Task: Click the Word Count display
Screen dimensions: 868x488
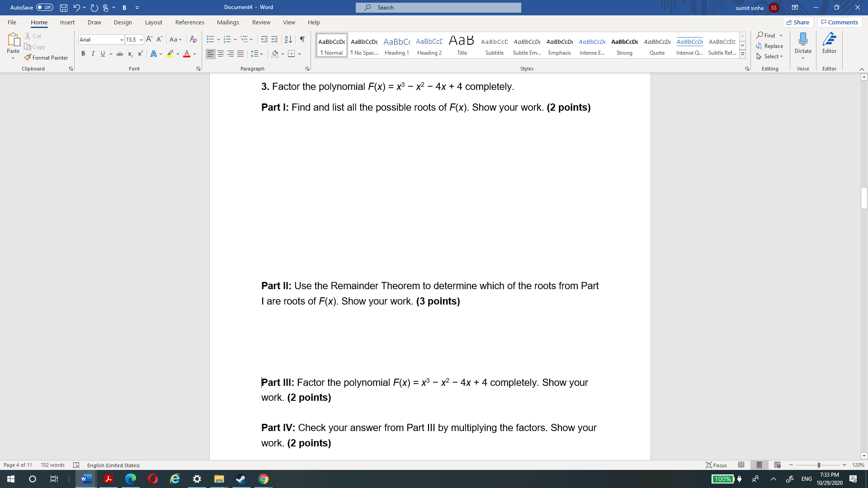Action: (x=52, y=465)
